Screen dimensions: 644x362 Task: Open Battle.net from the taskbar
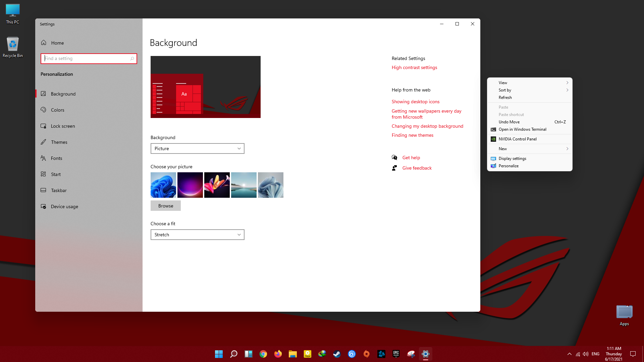(381, 354)
